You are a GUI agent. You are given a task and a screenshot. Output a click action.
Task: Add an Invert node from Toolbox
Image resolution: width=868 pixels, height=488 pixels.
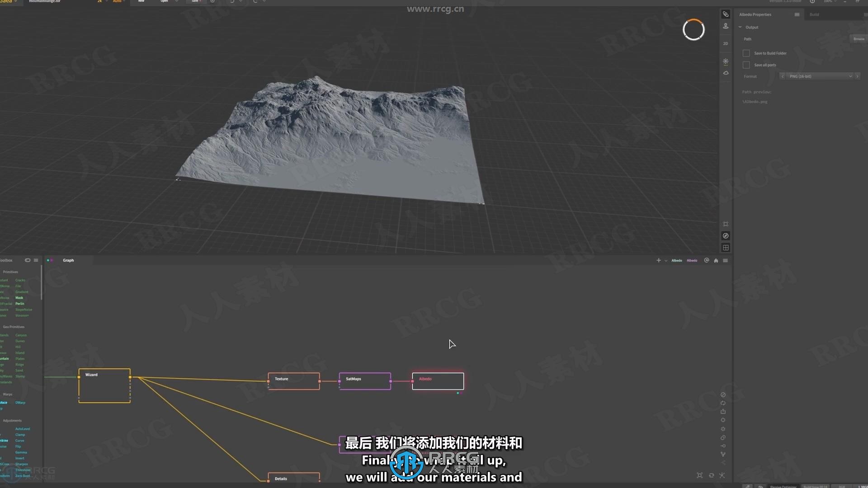(x=20, y=458)
